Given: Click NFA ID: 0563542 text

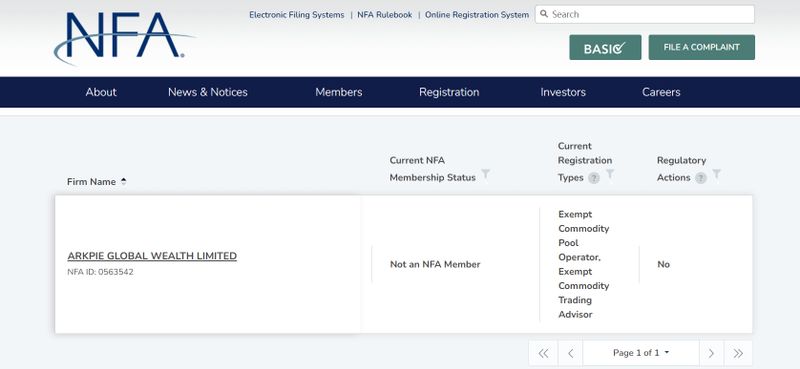Looking at the screenshot, I should coord(101,272).
